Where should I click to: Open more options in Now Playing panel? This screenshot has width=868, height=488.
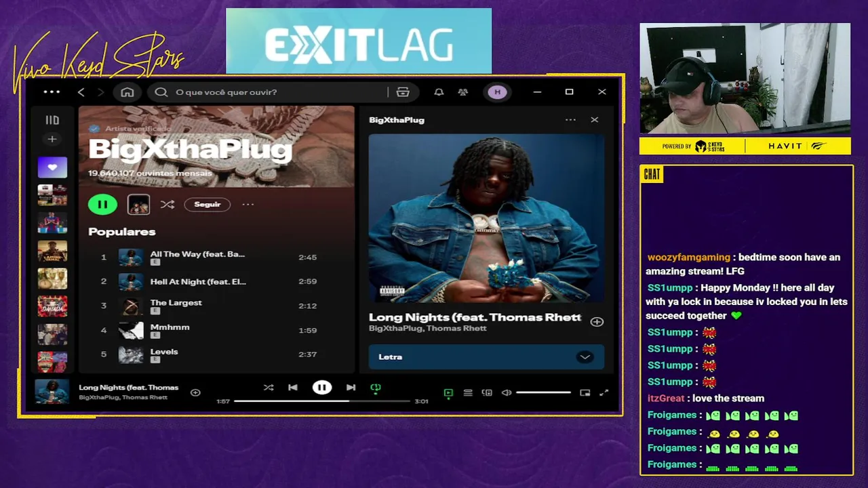(x=570, y=120)
